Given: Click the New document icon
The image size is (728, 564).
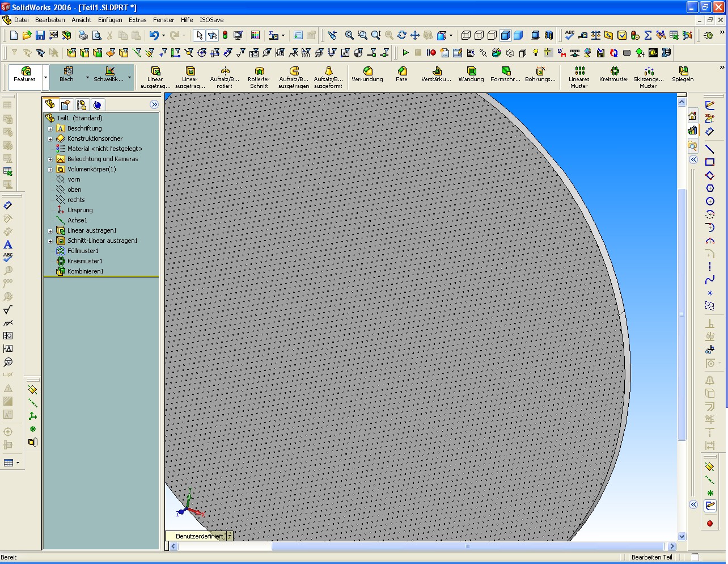Looking at the screenshot, I should 14,35.
